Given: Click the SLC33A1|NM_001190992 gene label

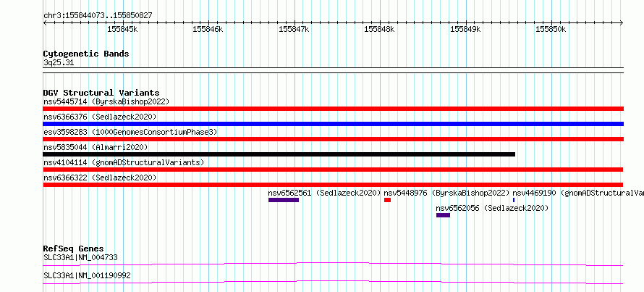Looking at the screenshot, I should coord(87,275).
